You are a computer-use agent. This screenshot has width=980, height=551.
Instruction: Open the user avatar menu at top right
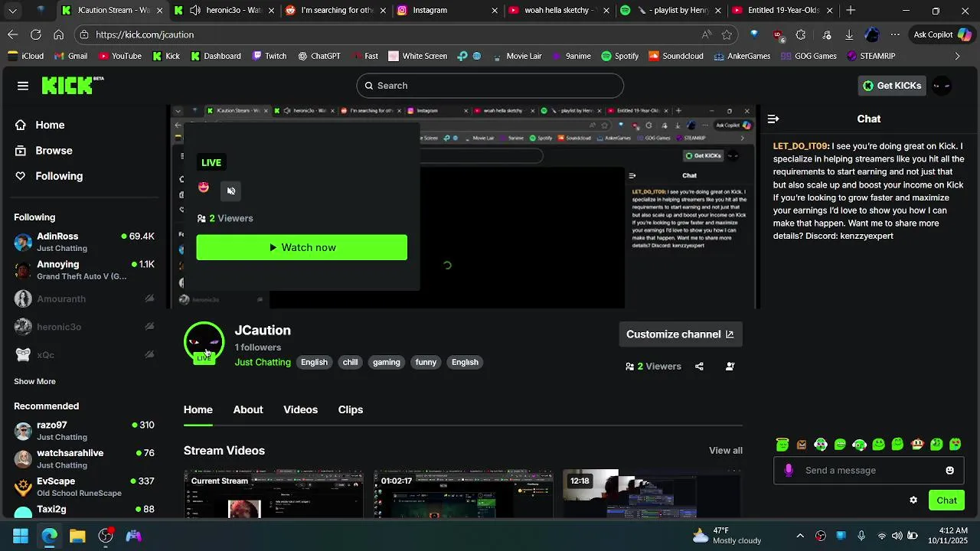point(942,86)
